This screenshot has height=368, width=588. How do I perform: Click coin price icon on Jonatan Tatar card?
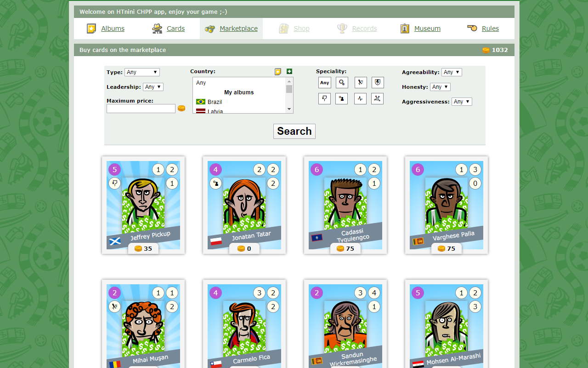pyautogui.click(x=241, y=249)
